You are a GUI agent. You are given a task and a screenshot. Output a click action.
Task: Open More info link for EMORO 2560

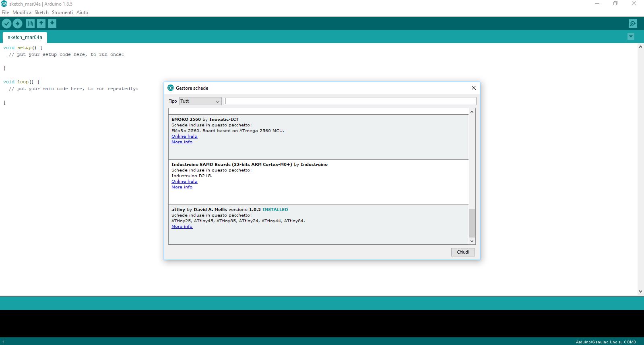(x=182, y=142)
